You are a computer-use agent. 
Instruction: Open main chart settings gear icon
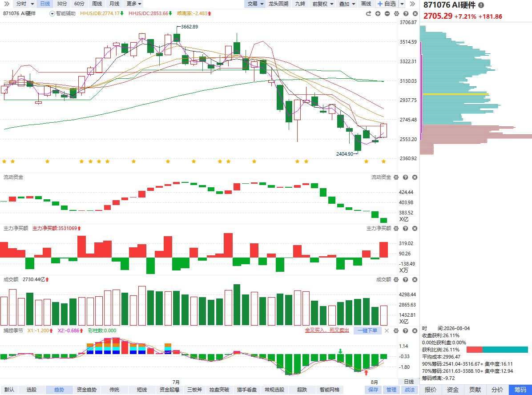click(396, 14)
